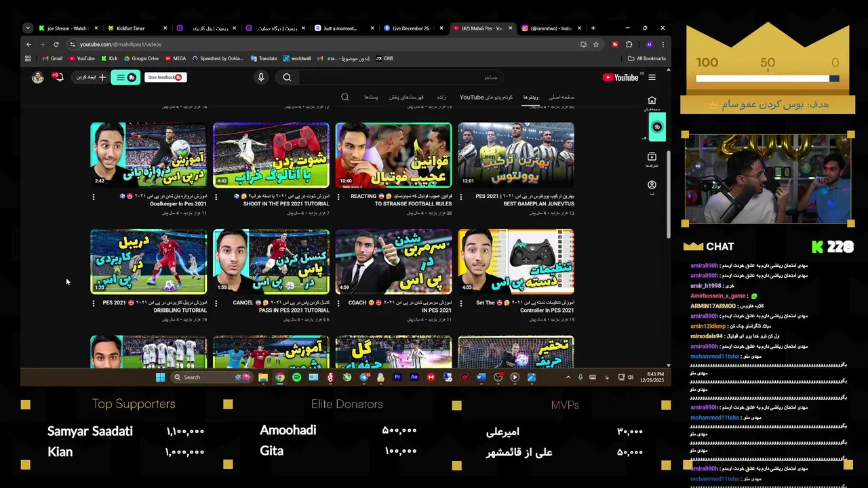
Task: Open options menu for DRIBBLING TUTORIAL video
Action: point(94,303)
